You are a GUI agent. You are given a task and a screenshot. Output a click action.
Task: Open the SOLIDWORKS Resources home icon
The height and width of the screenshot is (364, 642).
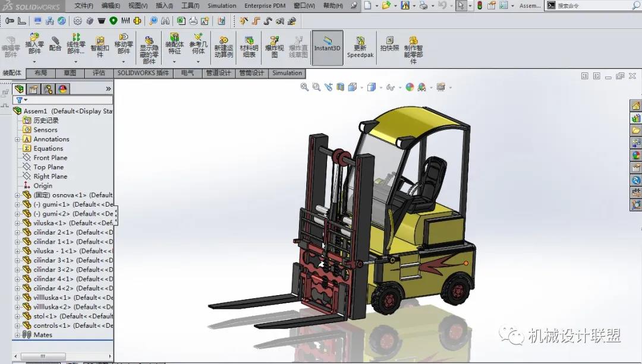click(636, 106)
